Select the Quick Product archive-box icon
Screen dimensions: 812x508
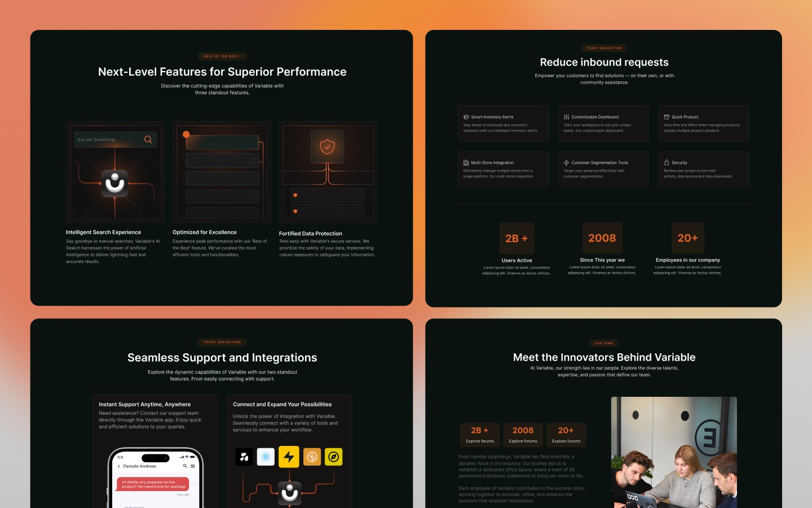(667, 117)
